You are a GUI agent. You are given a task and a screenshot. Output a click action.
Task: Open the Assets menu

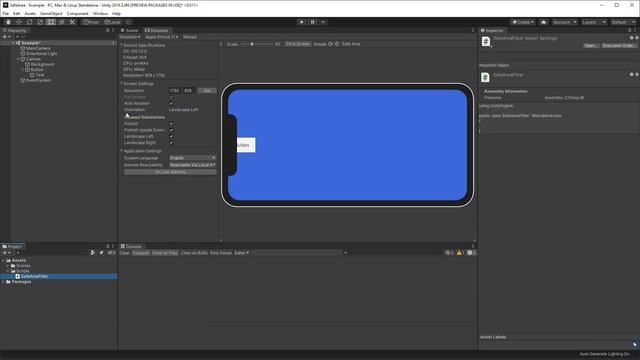30,13
